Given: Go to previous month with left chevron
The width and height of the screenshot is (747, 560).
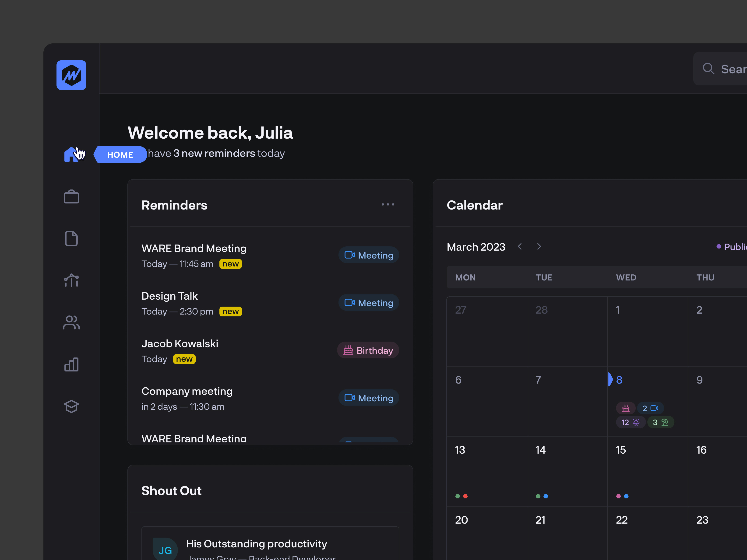Looking at the screenshot, I should (x=520, y=246).
